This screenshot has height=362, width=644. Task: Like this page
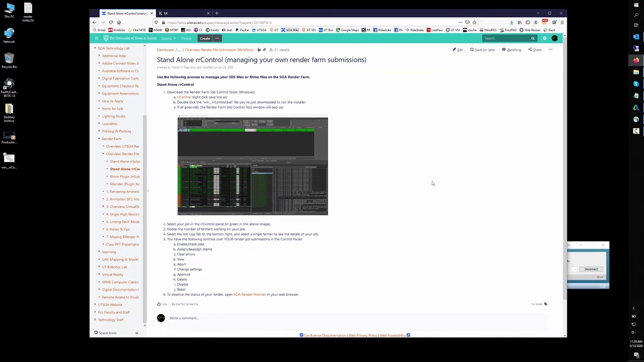point(162,304)
